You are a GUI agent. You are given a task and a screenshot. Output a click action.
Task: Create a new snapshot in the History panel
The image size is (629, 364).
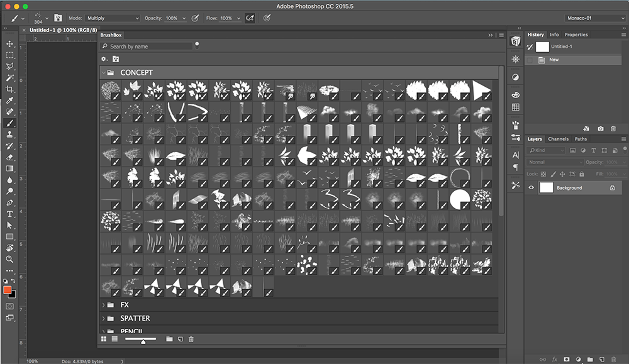pos(601,128)
